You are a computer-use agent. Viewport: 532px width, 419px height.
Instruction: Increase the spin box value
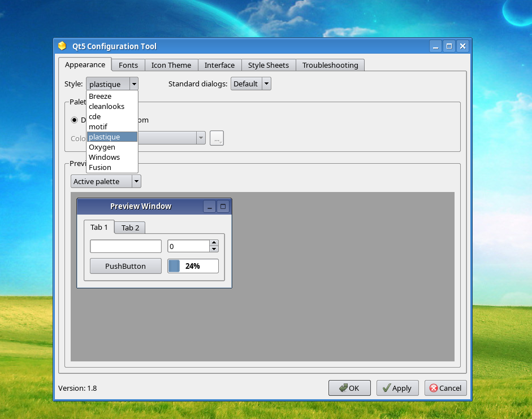click(x=214, y=243)
